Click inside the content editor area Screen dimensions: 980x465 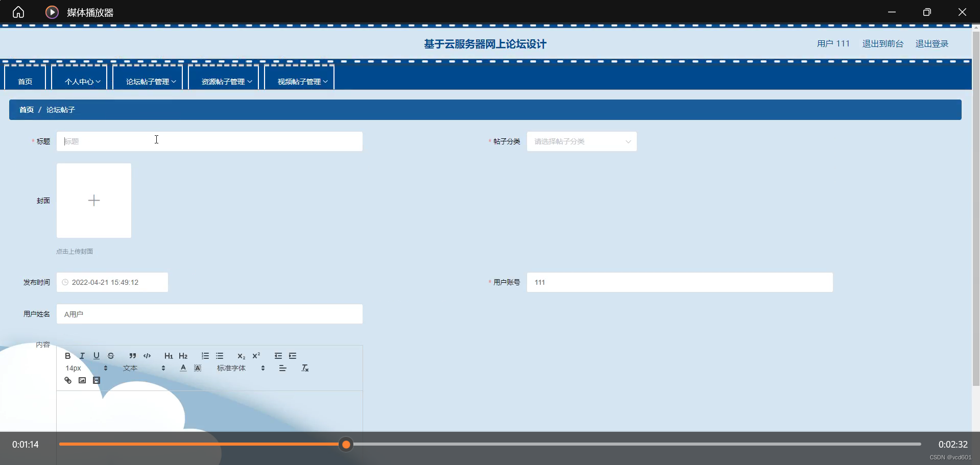[209, 411]
